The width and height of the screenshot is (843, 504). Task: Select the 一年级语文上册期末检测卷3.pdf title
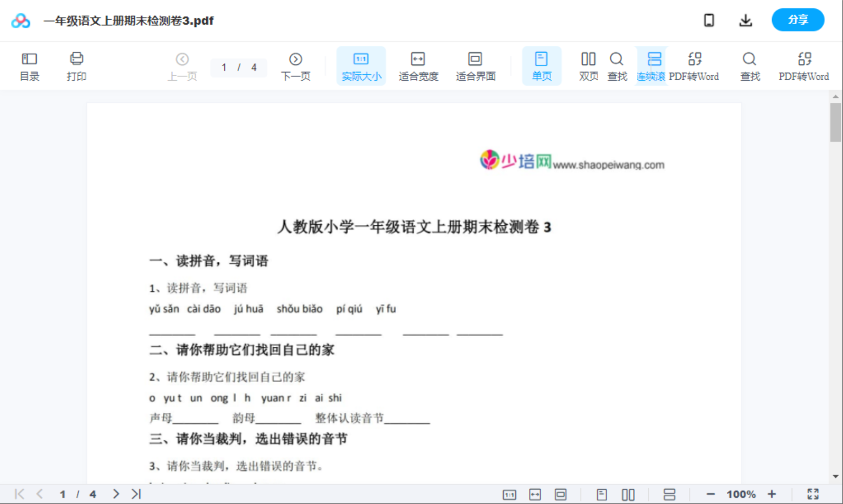pos(128,21)
